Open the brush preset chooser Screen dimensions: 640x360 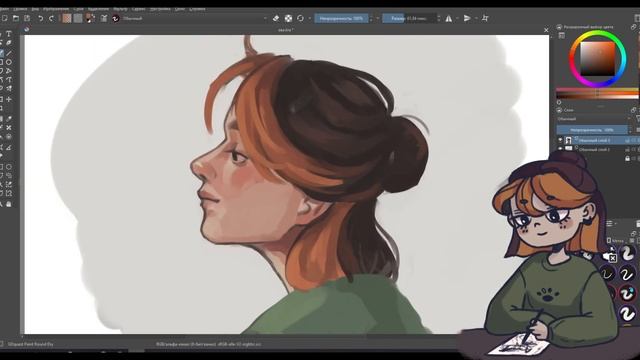click(x=116, y=18)
